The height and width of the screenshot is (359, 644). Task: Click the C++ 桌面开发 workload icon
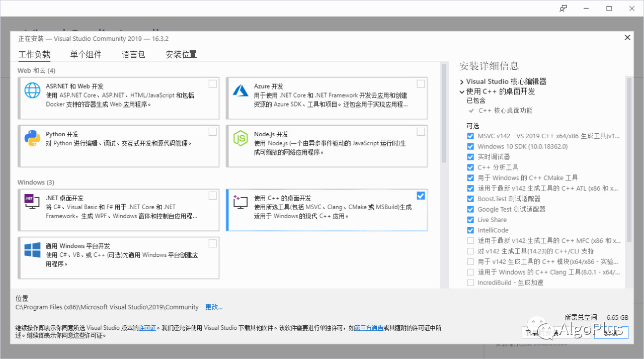(x=240, y=203)
